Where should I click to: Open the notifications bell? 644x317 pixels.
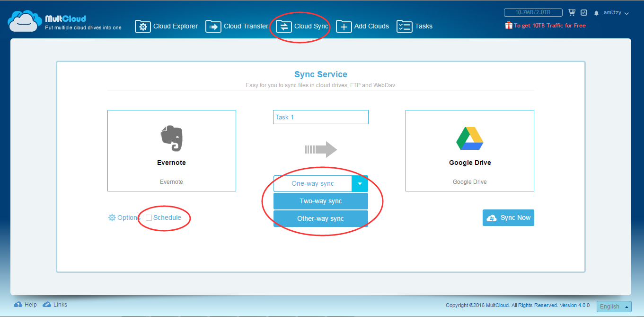pyautogui.click(x=597, y=13)
